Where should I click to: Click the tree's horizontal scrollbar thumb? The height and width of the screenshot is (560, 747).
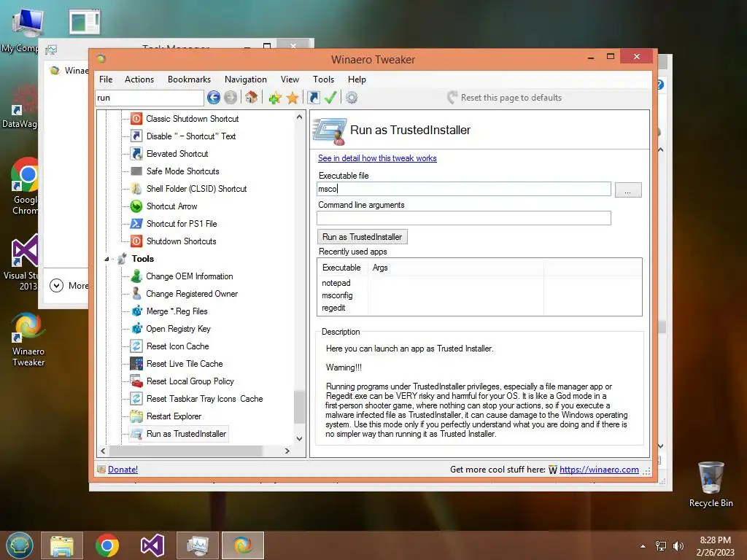tap(186, 451)
